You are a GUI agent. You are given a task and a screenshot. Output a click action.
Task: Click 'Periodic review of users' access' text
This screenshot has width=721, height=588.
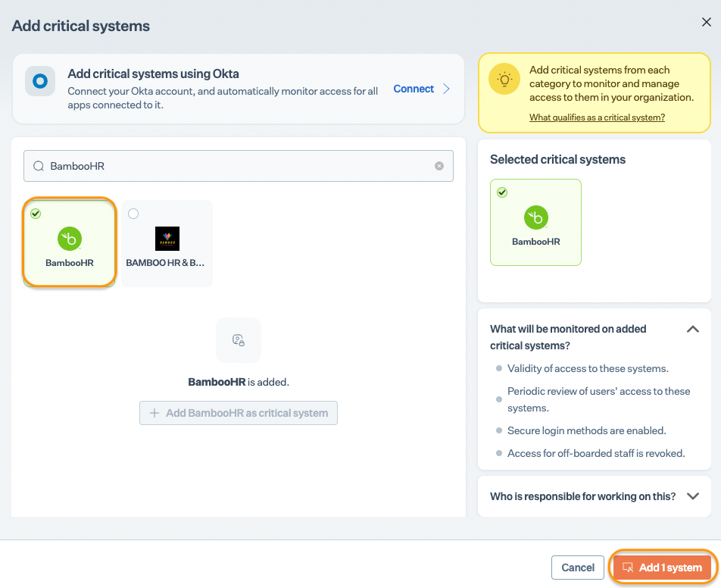pos(598,399)
